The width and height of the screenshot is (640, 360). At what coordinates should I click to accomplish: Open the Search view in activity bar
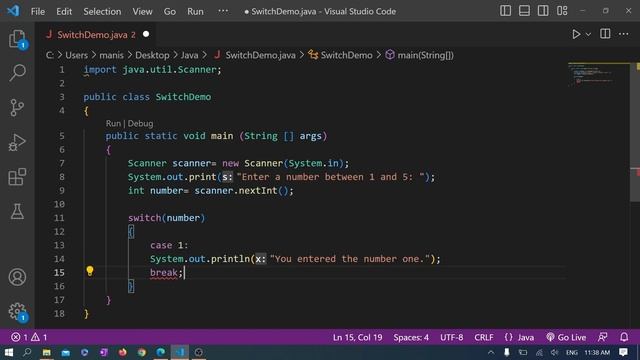coord(17,73)
